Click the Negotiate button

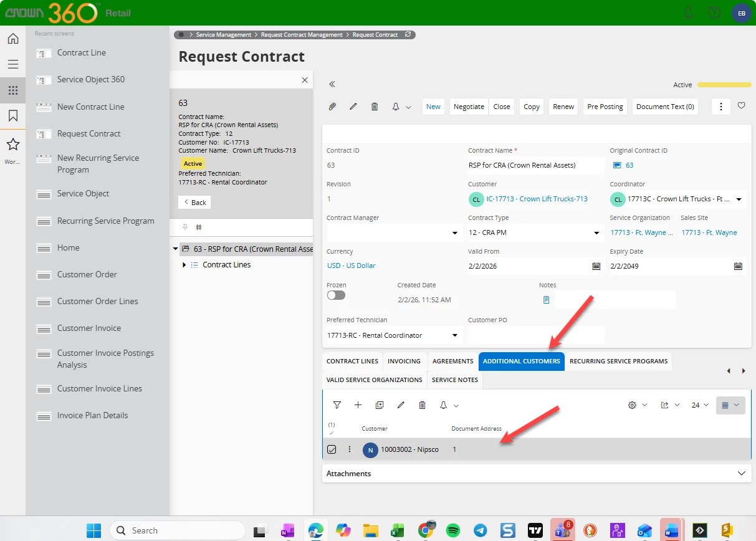pos(469,107)
